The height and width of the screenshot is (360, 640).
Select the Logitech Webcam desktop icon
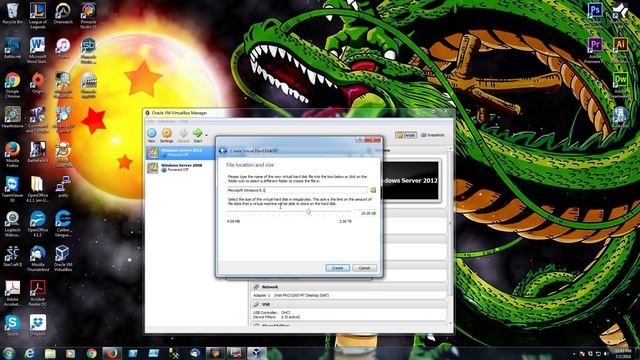pyautogui.click(x=12, y=224)
